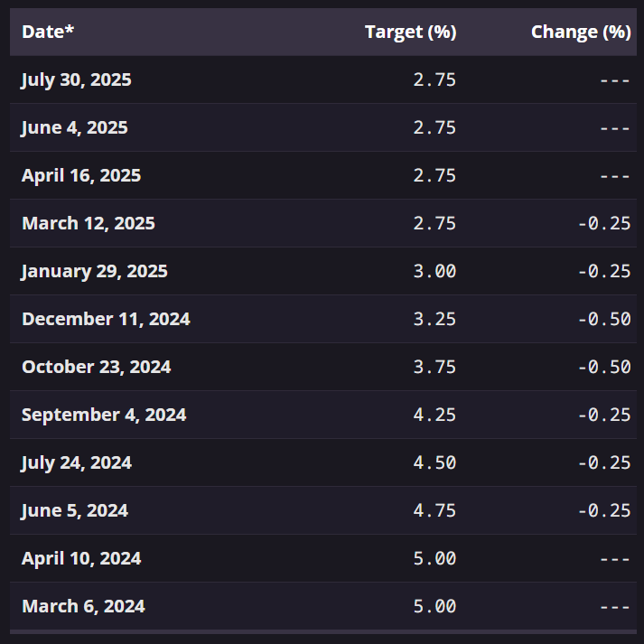644x644 pixels.
Task: Select the July 30, 2025 date cell
Action: 77,79
